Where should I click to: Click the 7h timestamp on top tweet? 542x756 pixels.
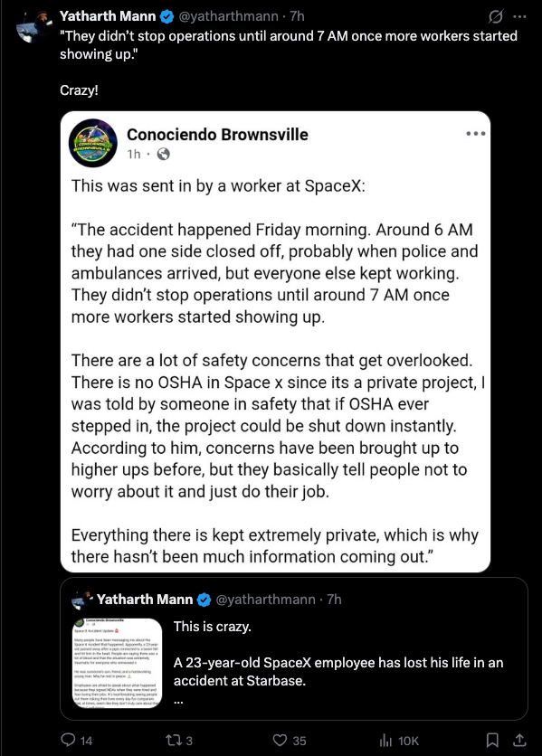pyautogui.click(x=297, y=16)
